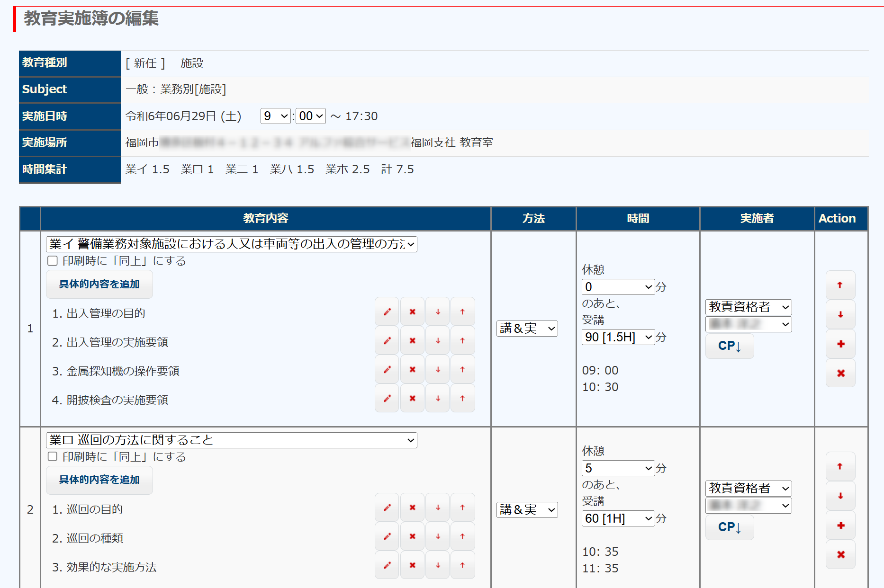The width and height of the screenshot is (884, 588).
Task: Open row 1 '90 [1.5H]' duration dropdown
Action: 618,337
